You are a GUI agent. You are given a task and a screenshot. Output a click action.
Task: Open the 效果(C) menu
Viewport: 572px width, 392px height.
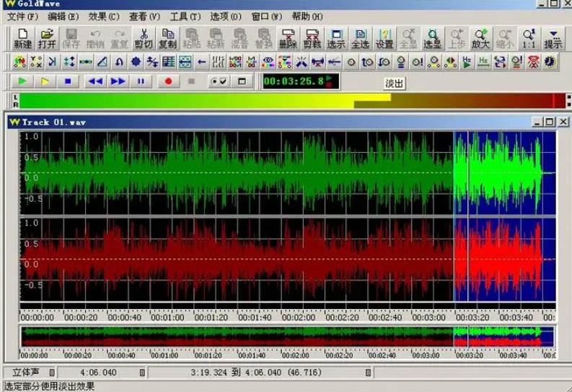(x=104, y=17)
